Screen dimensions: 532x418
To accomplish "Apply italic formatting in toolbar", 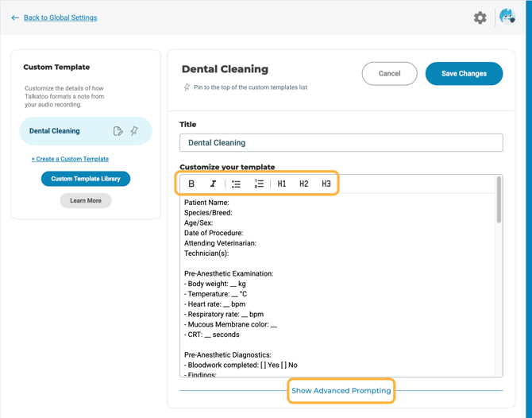I will click(213, 184).
